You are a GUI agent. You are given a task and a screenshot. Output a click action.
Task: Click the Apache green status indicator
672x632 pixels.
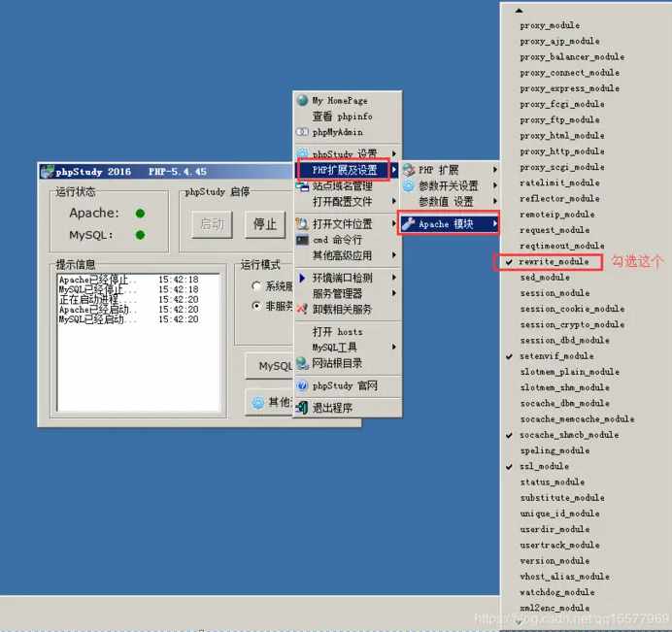(140, 213)
